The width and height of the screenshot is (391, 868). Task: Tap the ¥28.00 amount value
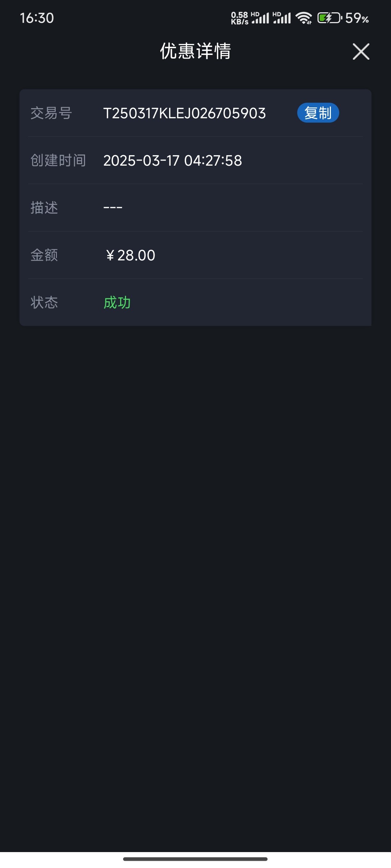(x=131, y=255)
